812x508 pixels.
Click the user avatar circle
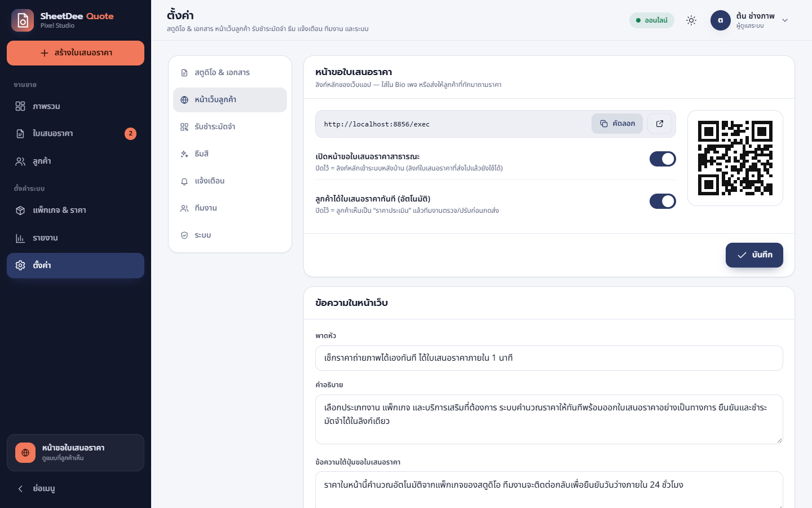pyautogui.click(x=721, y=20)
